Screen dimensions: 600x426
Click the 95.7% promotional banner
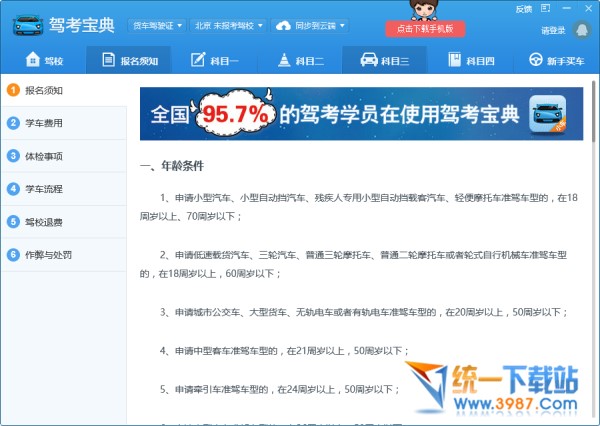[361, 114]
